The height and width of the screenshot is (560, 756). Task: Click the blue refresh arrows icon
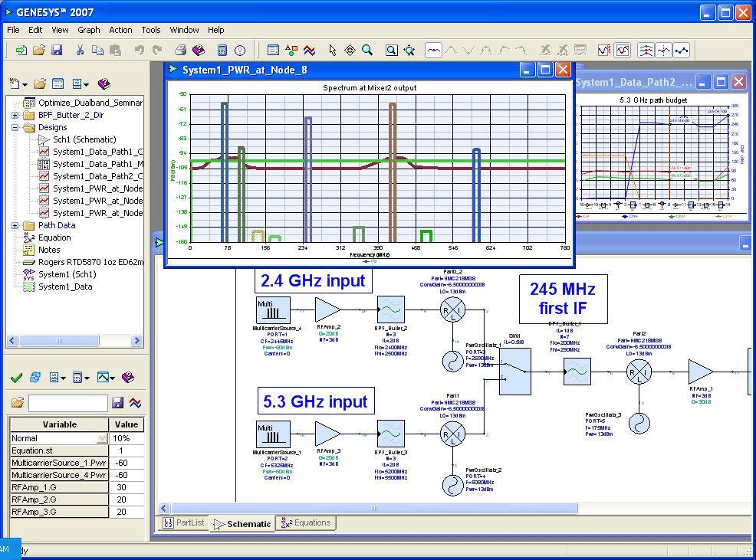click(35, 378)
